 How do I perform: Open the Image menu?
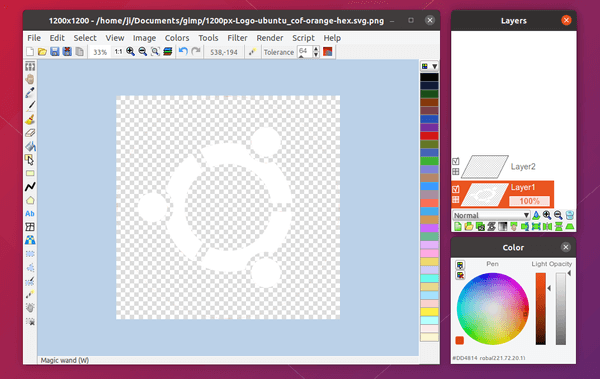pyautogui.click(x=144, y=38)
